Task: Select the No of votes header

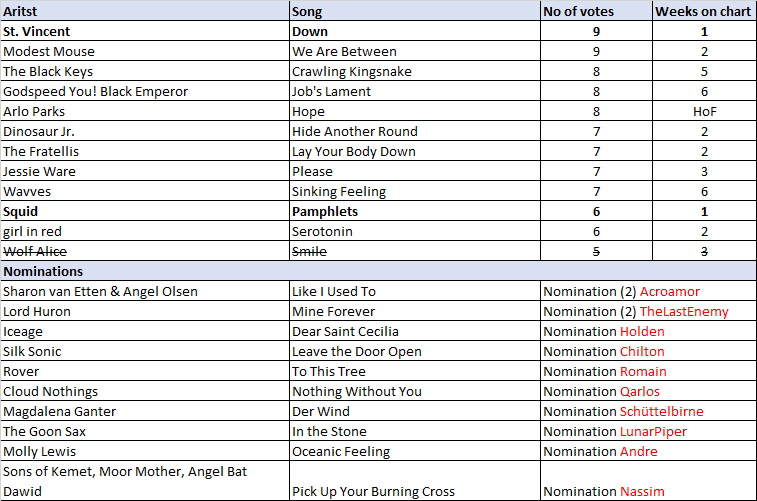Action: point(596,11)
